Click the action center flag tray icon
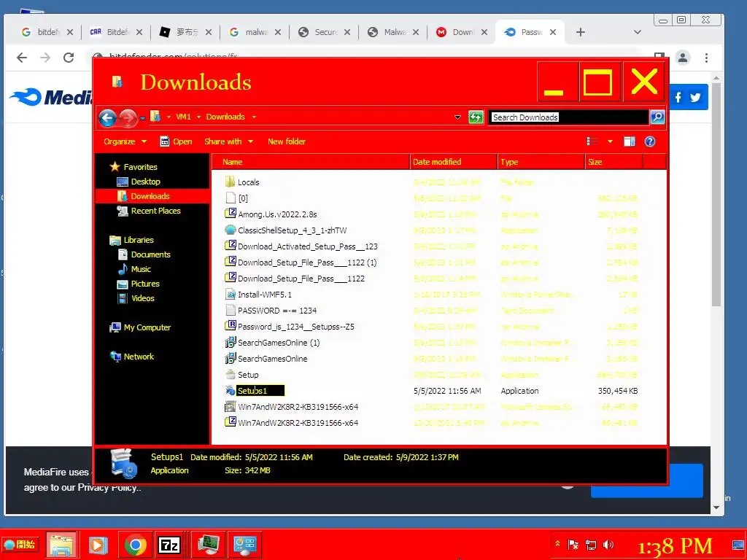This screenshot has height=560, width=747. (573, 545)
